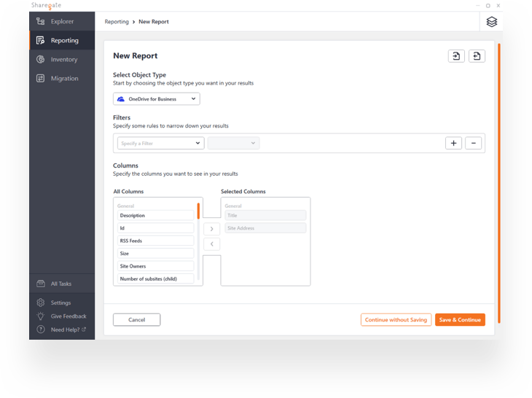This screenshot has height=398, width=532.
Task: Open the disabled filter operator dropdown
Action: pyautogui.click(x=234, y=143)
